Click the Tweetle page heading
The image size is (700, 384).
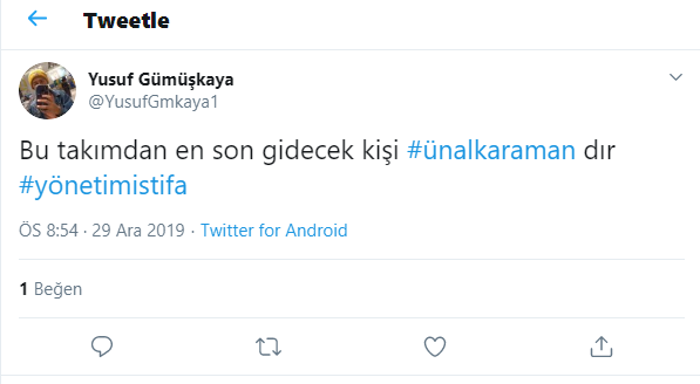(126, 21)
